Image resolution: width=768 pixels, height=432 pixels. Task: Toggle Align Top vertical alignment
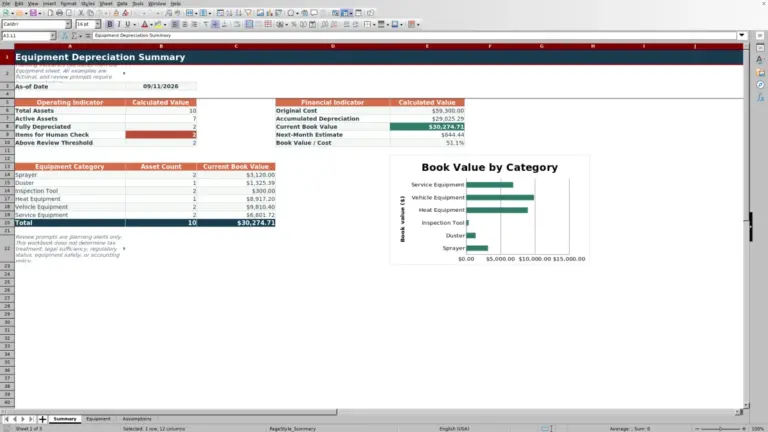tap(206, 24)
